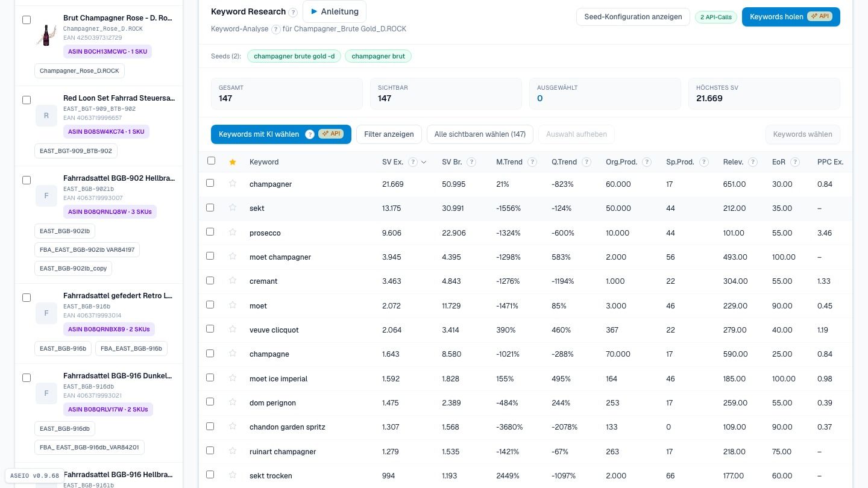Click Keywords mit KI wählen button

[x=281, y=134]
